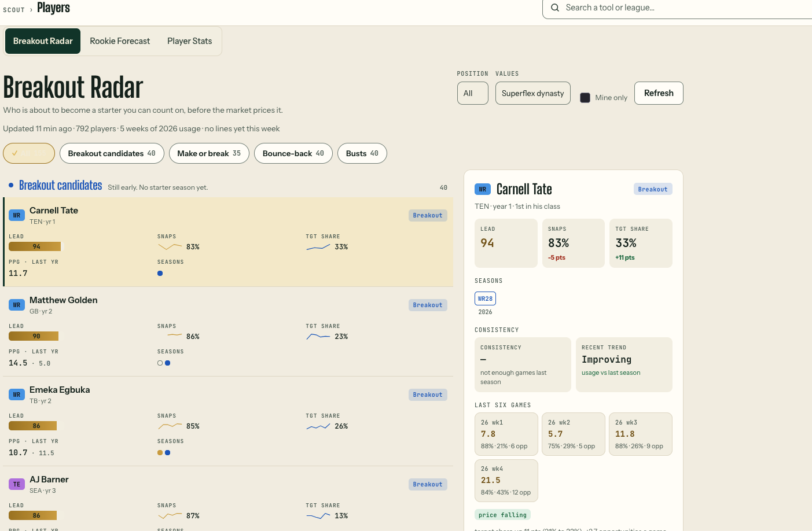Viewport: 812px width, 531px height.
Task: Select the Matthew Golden player row name
Action: [64, 300]
